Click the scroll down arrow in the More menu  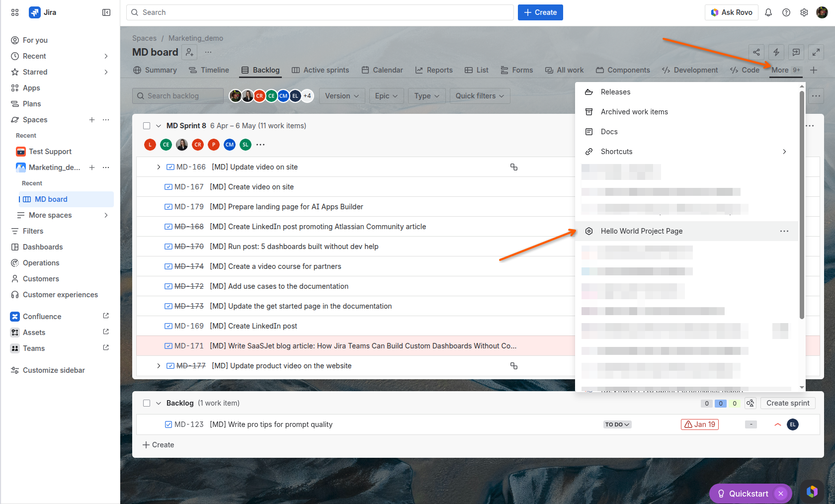click(802, 388)
